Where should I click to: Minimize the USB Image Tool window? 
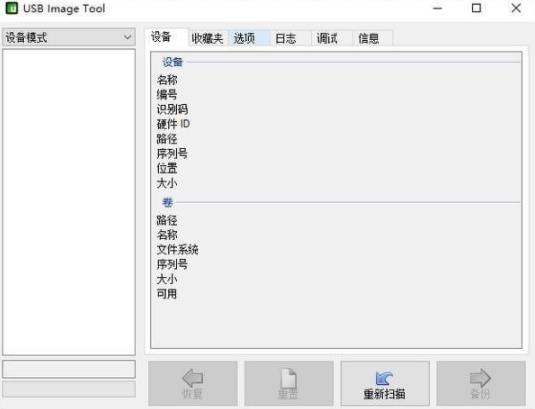(437, 8)
